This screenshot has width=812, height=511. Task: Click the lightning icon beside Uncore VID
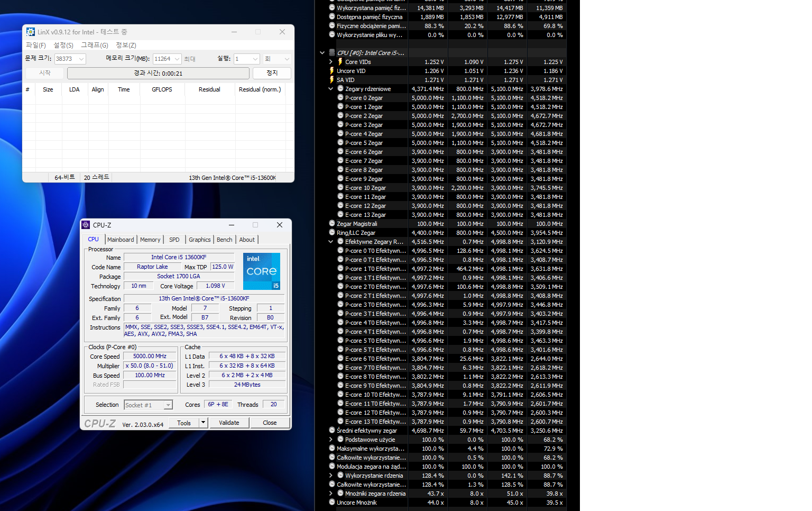point(332,71)
